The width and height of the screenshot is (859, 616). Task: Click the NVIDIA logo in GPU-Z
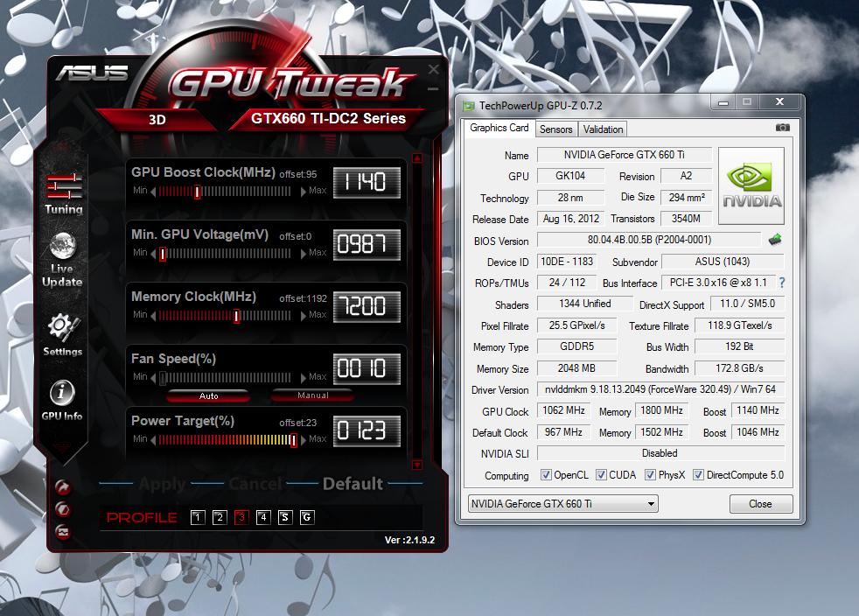click(751, 185)
